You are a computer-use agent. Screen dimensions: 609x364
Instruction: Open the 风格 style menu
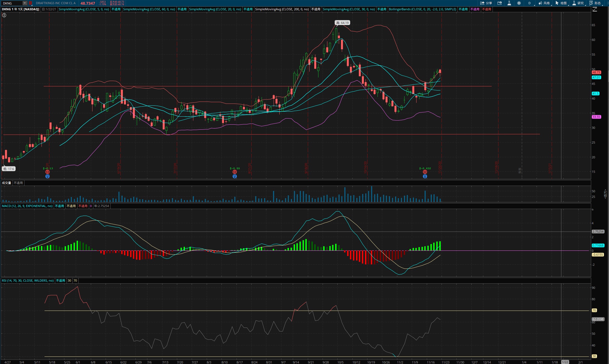[x=544, y=3]
